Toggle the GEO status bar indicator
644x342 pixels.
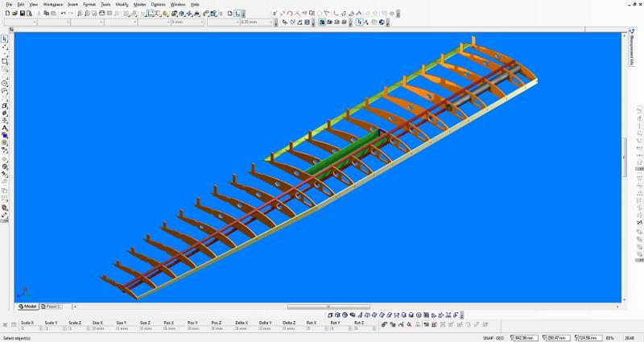tap(500, 338)
